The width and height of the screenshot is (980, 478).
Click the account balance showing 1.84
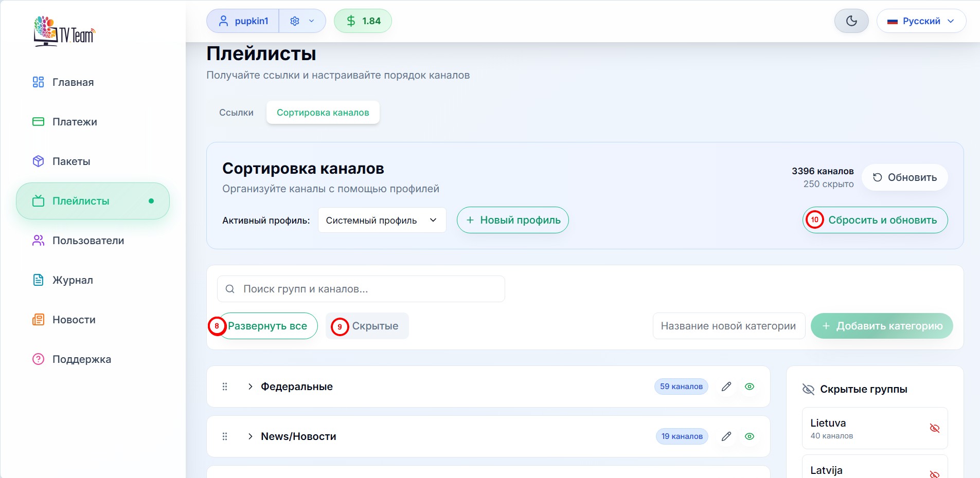pos(363,21)
